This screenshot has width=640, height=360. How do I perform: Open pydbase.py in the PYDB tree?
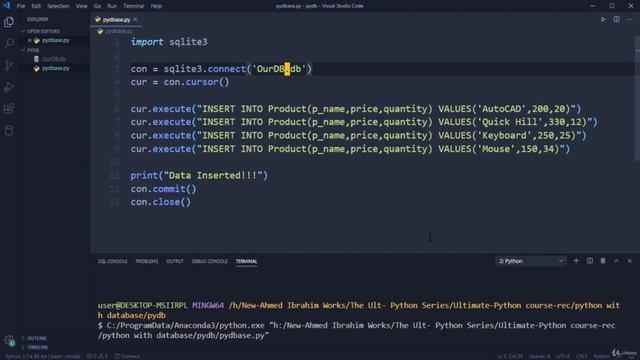56,69
